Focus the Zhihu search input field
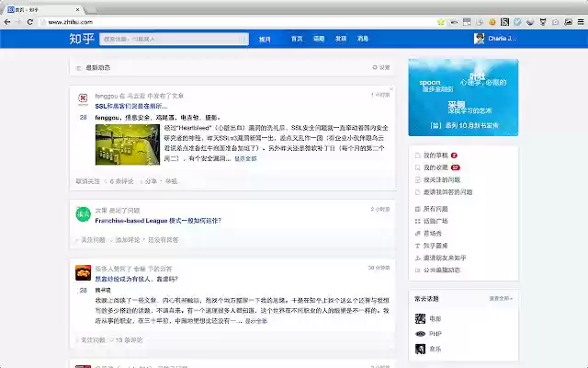 click(174, 39)
